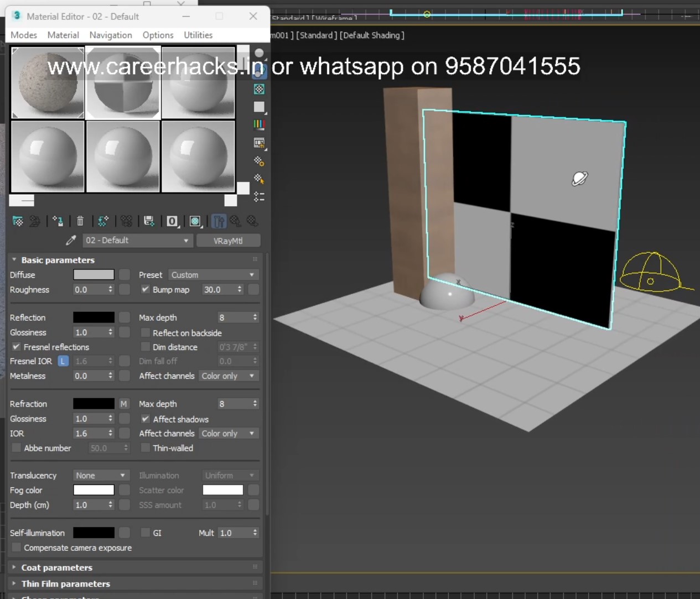Click the Reset Map trash icon
This screenshot has width=700, height=599.
point(80,221)
